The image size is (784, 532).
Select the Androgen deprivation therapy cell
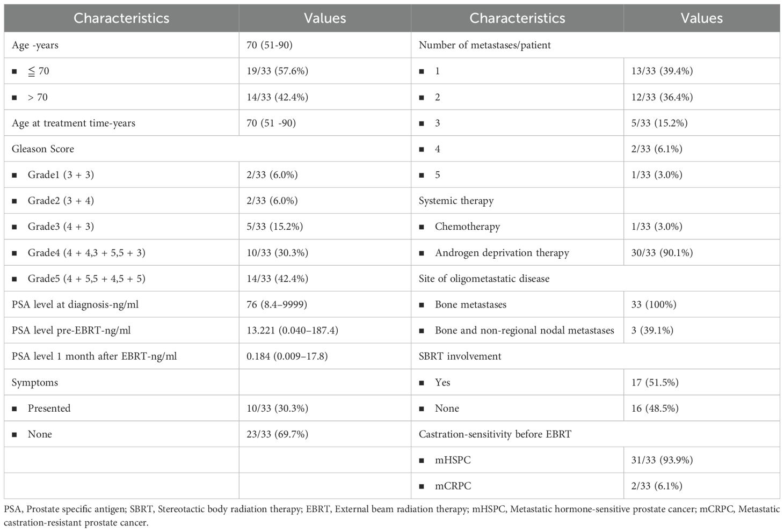pyautogui.click(x=502, y=252)
